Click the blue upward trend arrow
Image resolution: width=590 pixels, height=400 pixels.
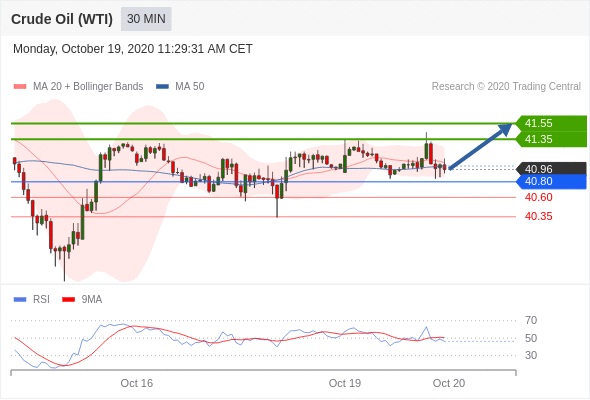point(481,146)
